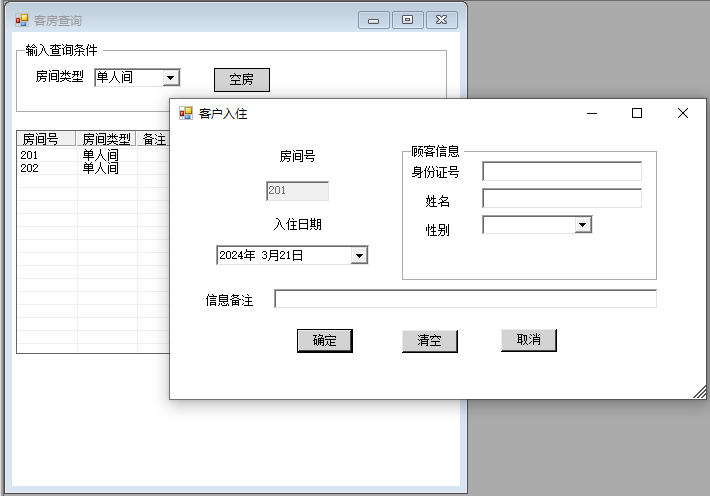Select room 202 row in table

pyautogui.click(x=93, y=168)
